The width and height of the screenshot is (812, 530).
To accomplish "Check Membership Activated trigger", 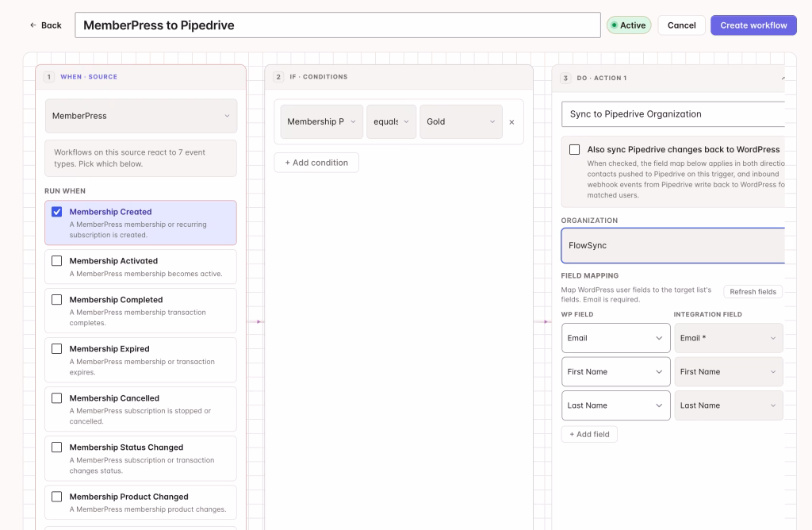I will pos(57,261).
